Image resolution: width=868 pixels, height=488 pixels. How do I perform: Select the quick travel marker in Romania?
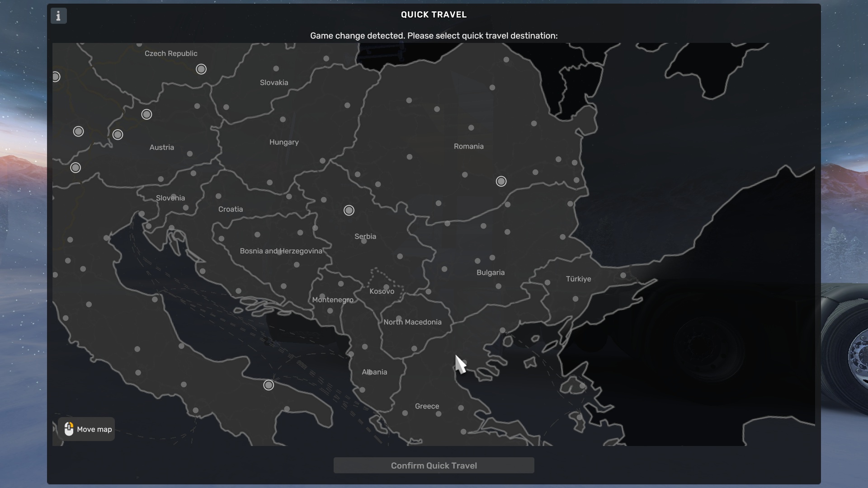click(501, 182)
